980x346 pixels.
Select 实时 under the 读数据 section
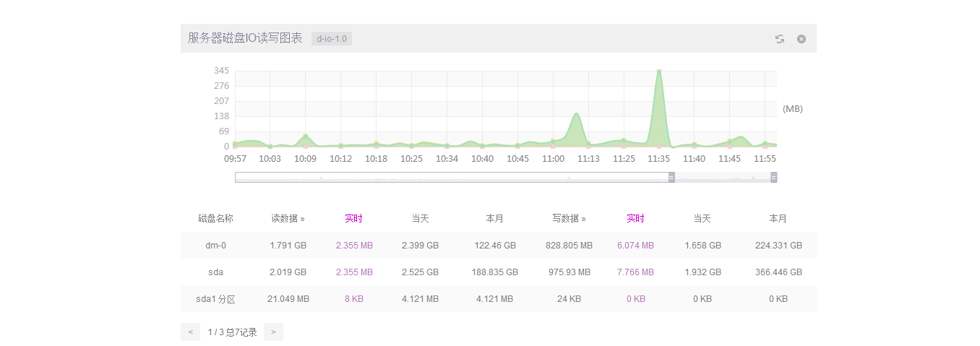tap(353, 218)
